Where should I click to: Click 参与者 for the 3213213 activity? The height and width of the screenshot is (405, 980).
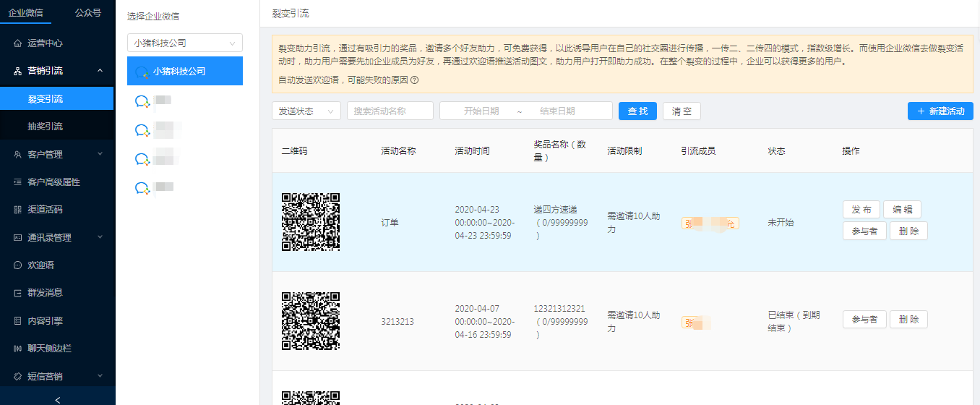click(x=864, y=319)
